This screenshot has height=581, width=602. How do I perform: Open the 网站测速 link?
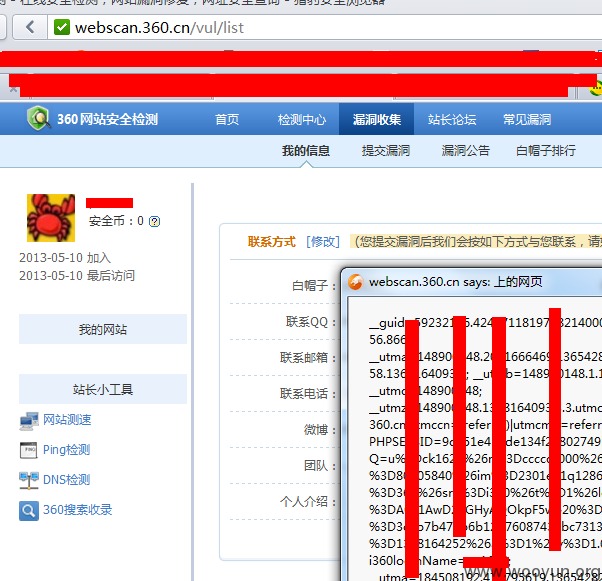click(67, 420)
